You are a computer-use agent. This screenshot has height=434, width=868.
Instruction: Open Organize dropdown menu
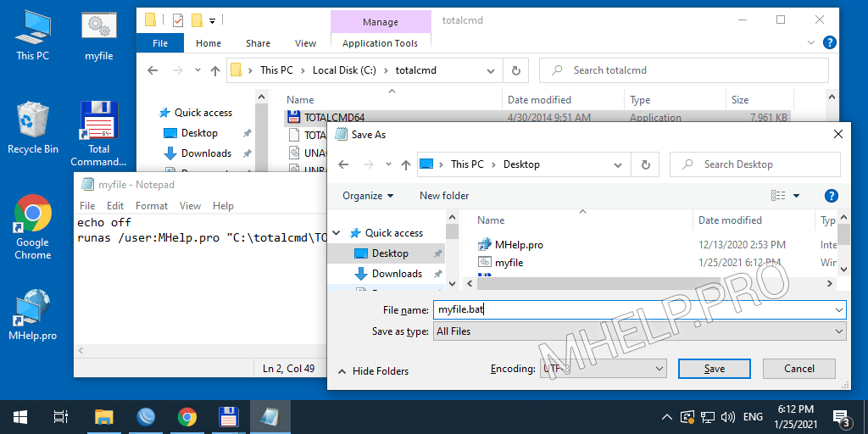click(x=368, y=196)
